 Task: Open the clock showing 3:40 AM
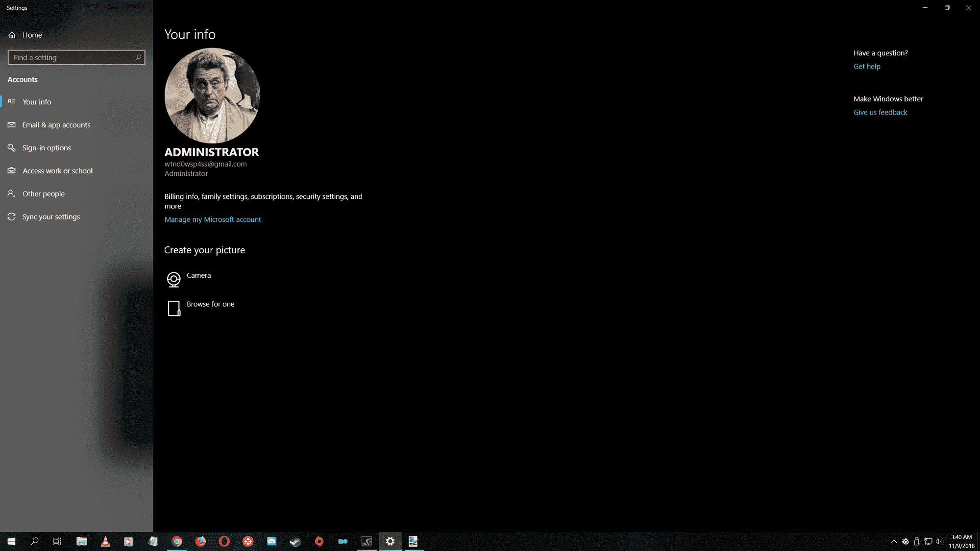tap(961, 541)
